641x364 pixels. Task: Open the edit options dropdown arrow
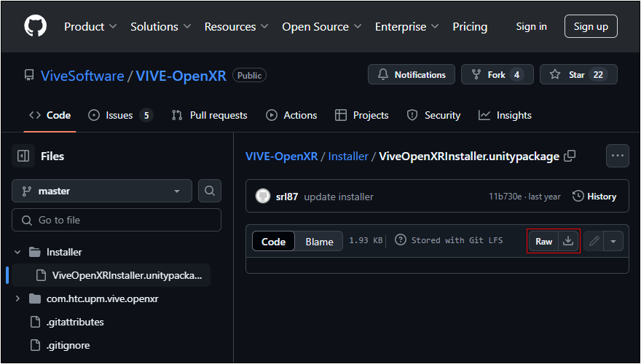click(614, 241)
